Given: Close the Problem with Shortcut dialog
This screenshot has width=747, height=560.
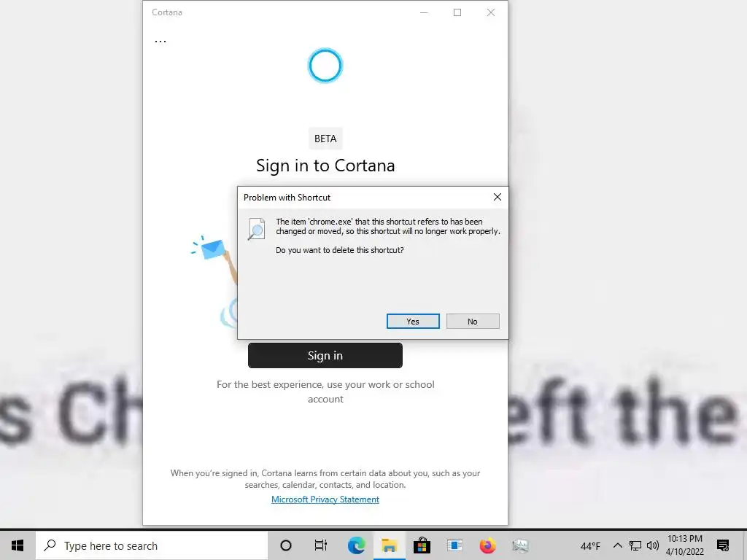Looking at the screenshot, I should click(498, 197).
